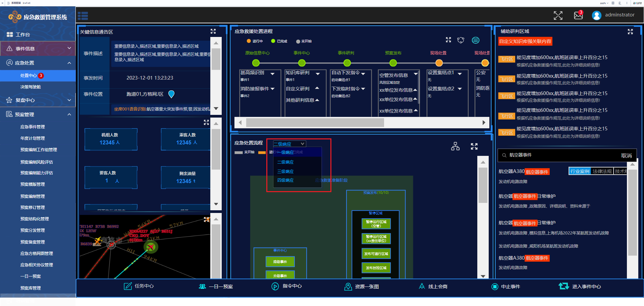This screenshot has width=644, height=306.
Task: Click the 取消 button in search box
Action: (x=626, y=156)
